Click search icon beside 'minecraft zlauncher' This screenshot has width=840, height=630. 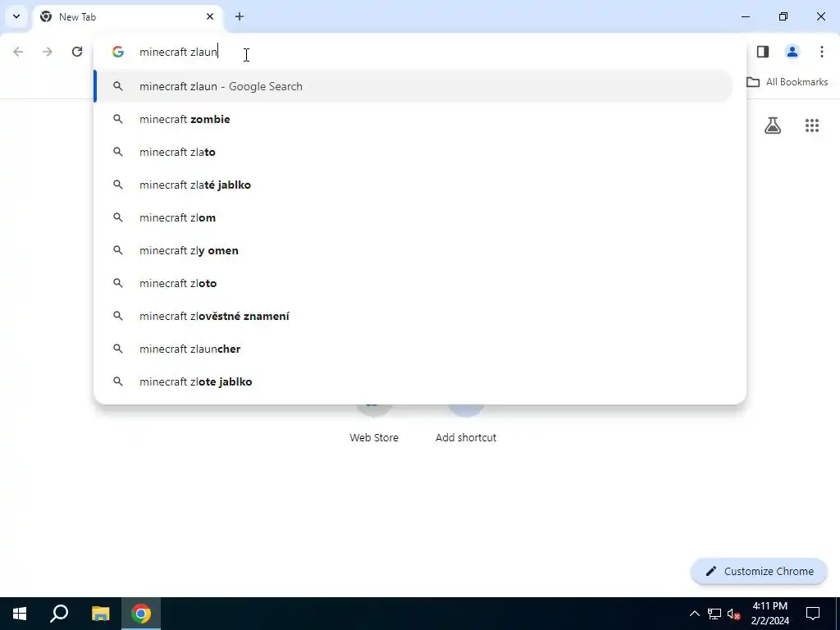tap(118, 349)
